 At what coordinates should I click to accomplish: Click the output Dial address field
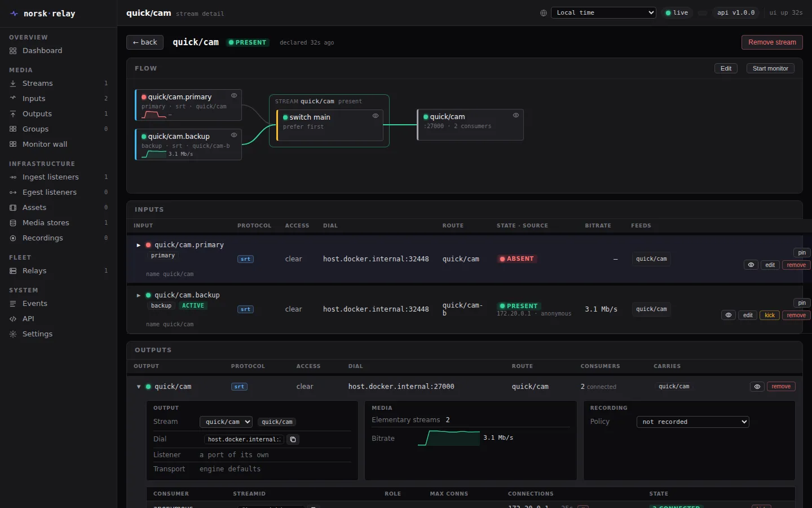244,439
